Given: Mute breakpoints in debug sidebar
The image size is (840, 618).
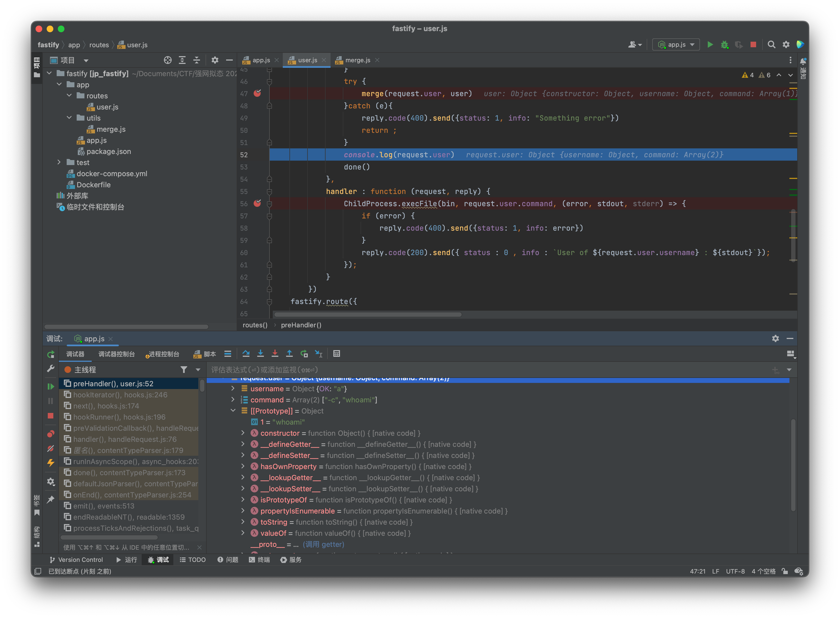Looking at the screenshot, I should click(x=51, y=448).
